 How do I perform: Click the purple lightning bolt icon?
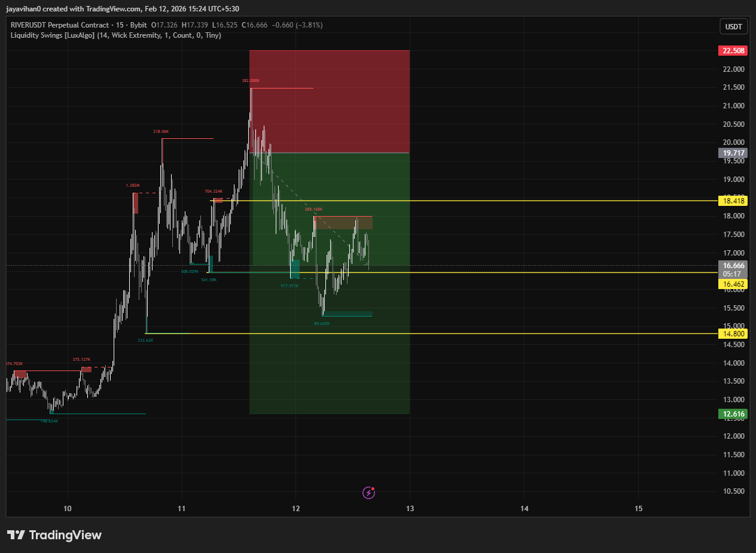(x=368, y=493)
